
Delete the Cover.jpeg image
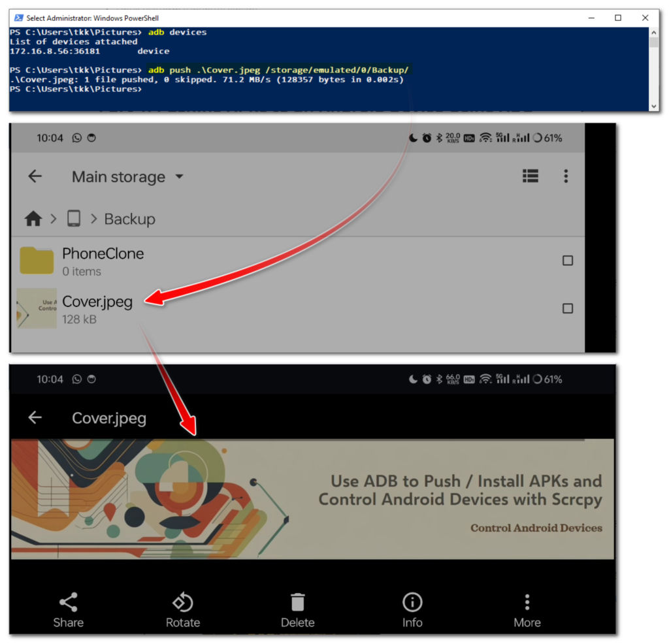(297, 611)
